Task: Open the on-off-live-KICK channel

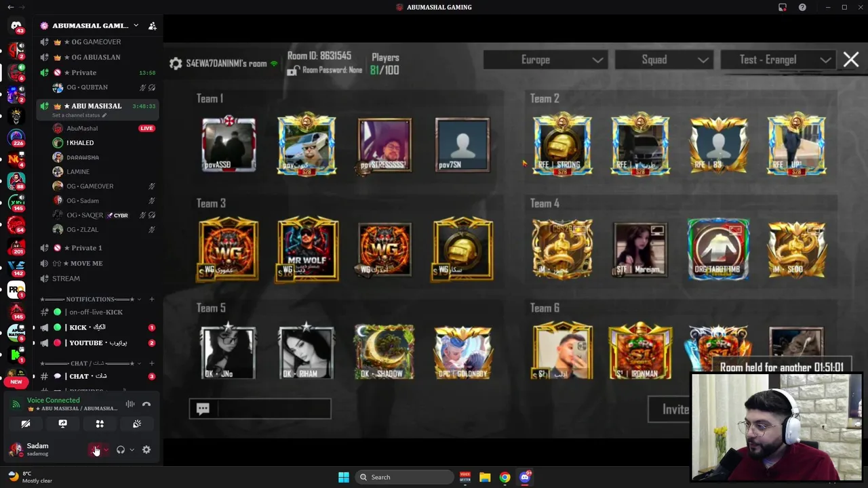Action: pyautogui.click(x=98, y=312)
